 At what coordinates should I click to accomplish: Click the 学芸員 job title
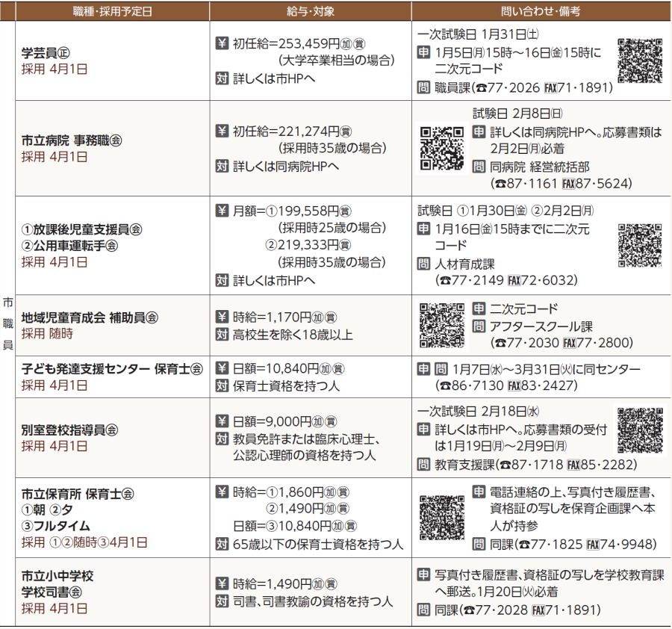[41, 52]
